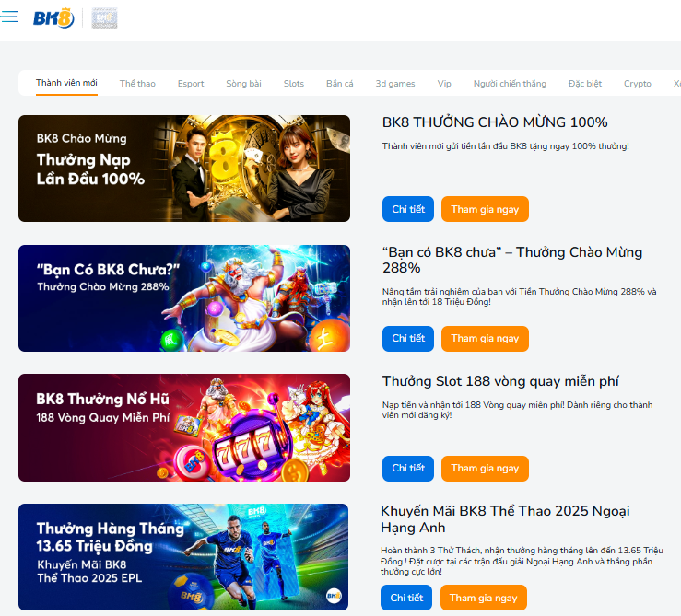Open Khuyến Mãi BK8 Thể Thao 2025 title

(505, 519)
